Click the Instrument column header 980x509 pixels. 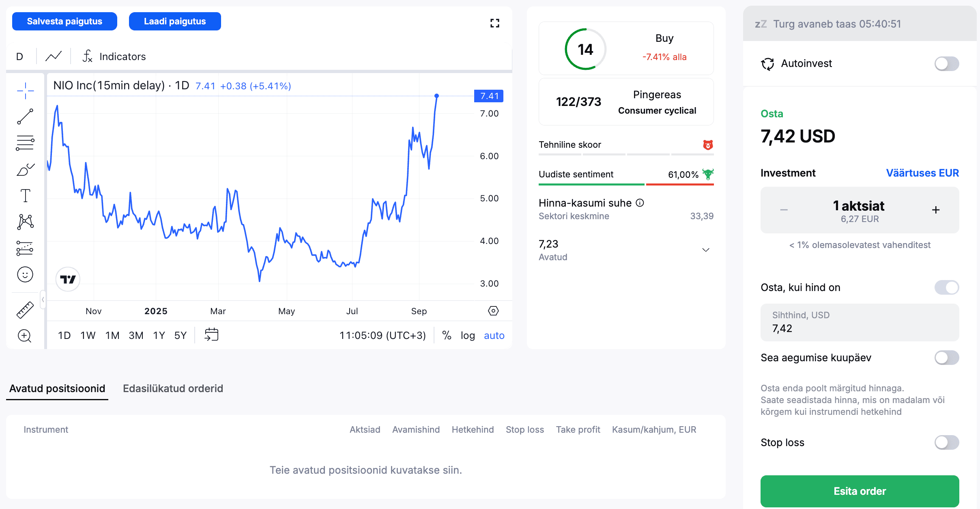[x=46, y=429]
